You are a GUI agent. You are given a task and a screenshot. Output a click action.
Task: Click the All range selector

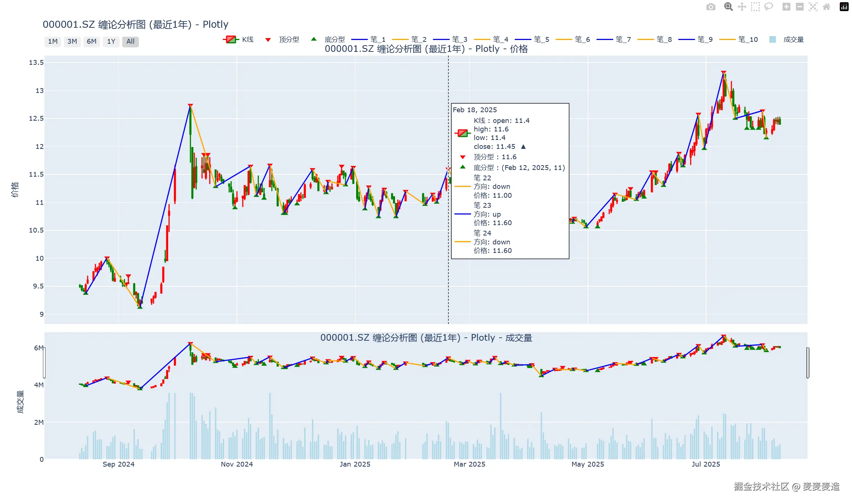(130, 41)
